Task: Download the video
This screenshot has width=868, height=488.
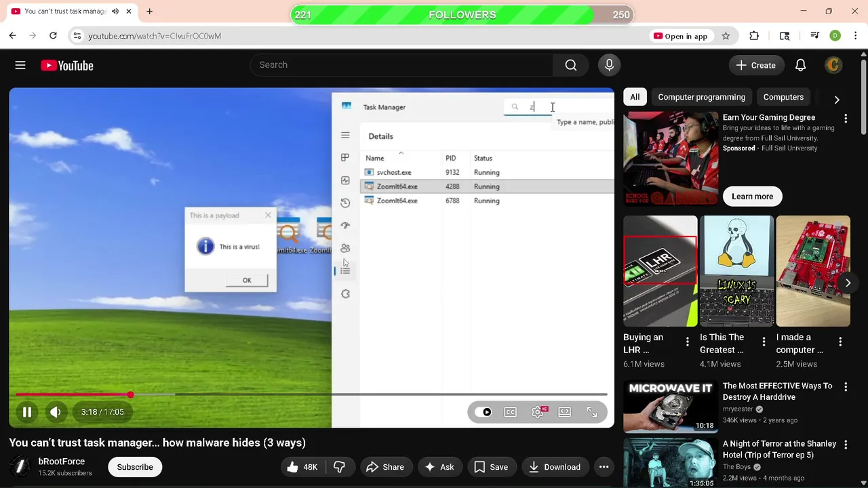Action: point(554,467)
